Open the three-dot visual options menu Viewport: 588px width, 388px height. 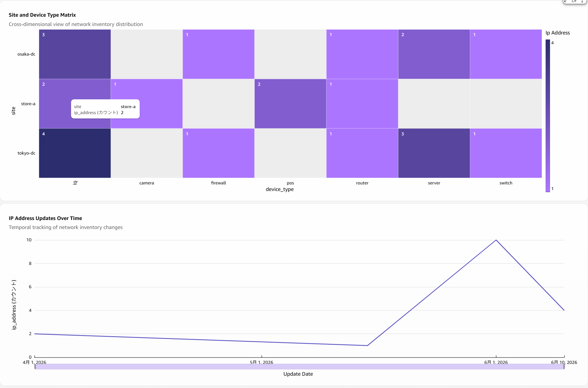coord(582,1)
